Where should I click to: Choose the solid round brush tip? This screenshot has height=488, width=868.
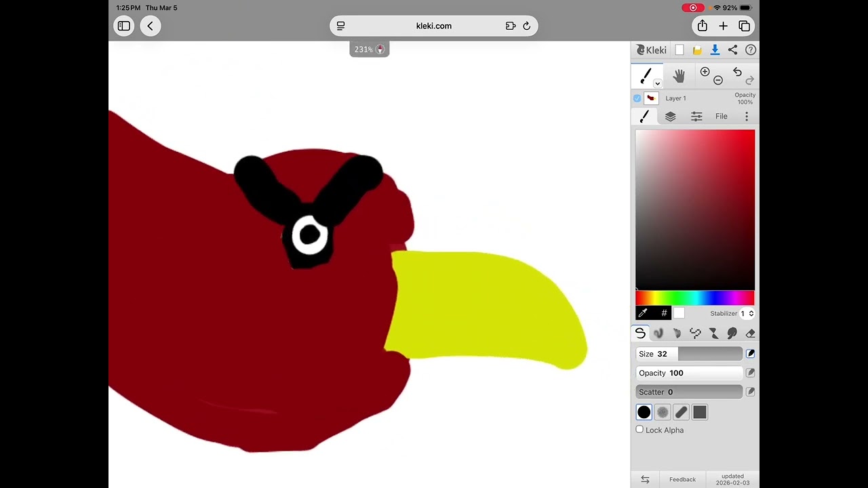point(644,412)
